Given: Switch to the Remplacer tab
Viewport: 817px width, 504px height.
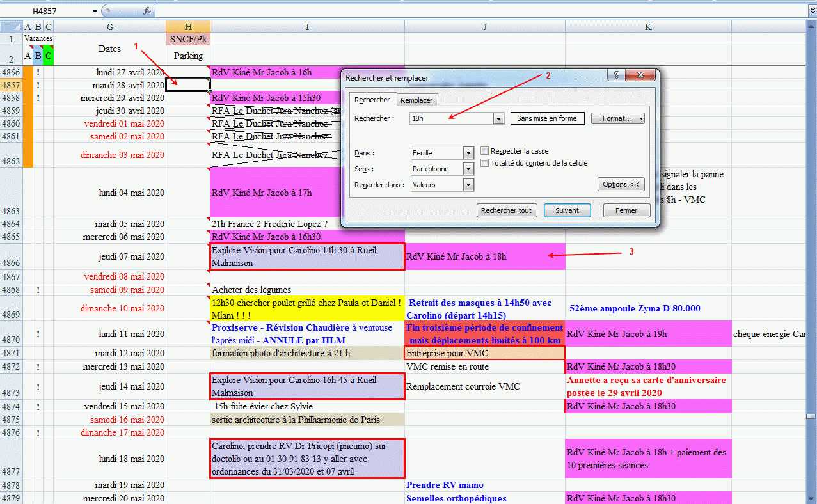Looking at the screenshot, I should tap(416, 100).
